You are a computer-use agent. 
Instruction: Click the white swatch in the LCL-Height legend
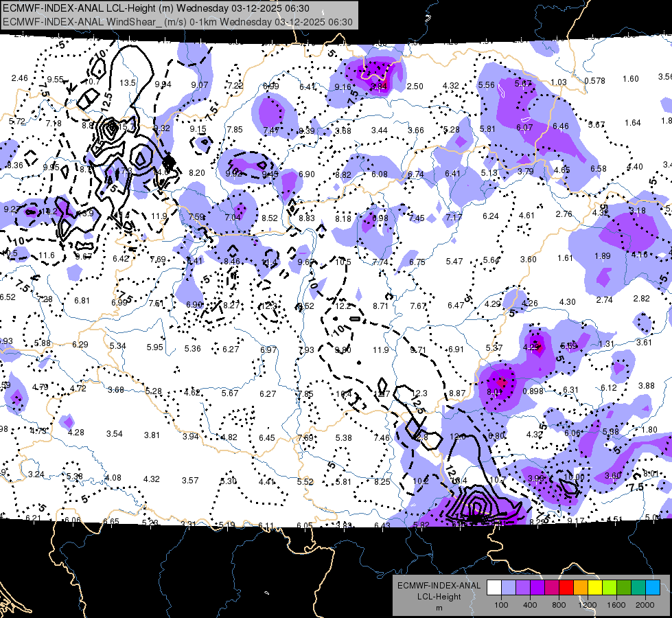click(494, 587)
